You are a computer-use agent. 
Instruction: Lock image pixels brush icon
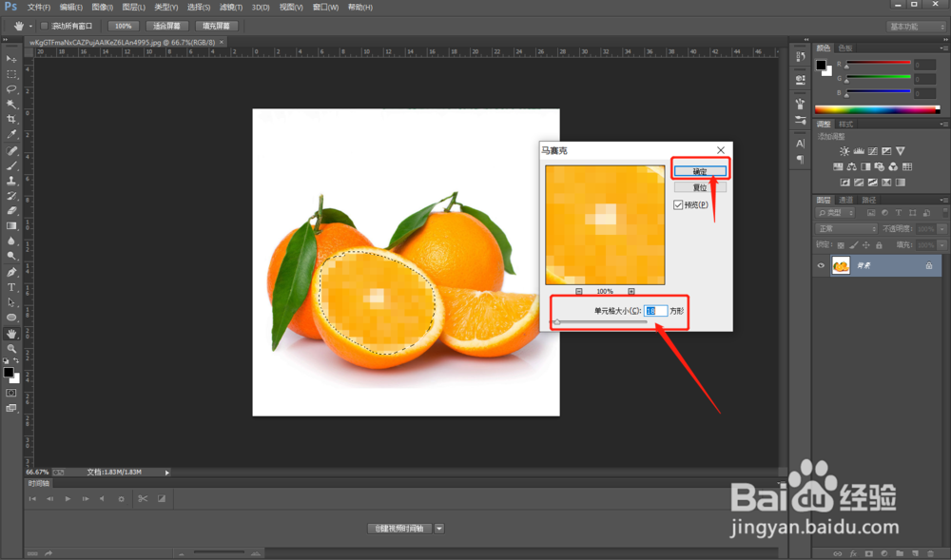point(854,245)
